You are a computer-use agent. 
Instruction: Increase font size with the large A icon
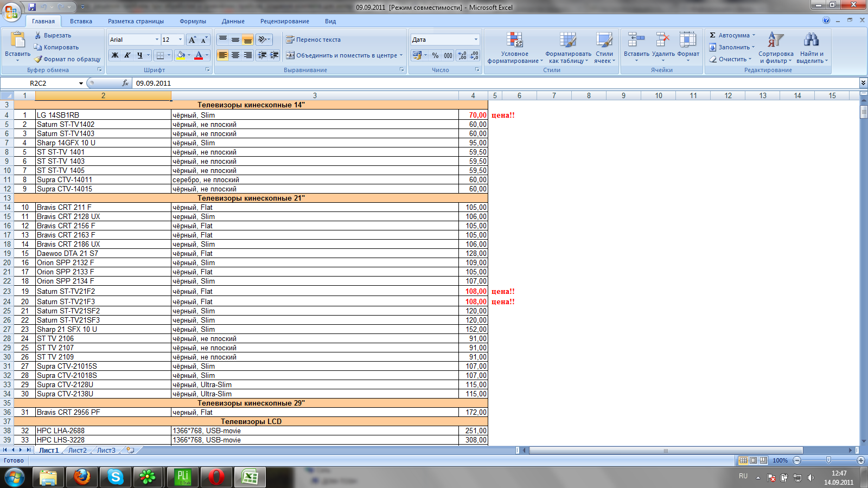192,40
